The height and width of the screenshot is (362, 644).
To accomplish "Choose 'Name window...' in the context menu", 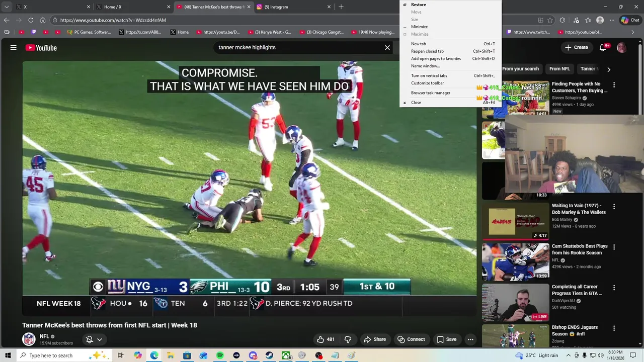I will [450, 66].
